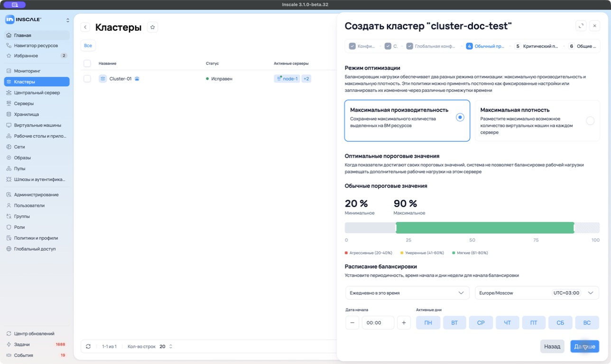Open Пулы section
Image resolution: width=611 pixels, height=364 pixels.
pyautogui.click(x=37, y=169)
